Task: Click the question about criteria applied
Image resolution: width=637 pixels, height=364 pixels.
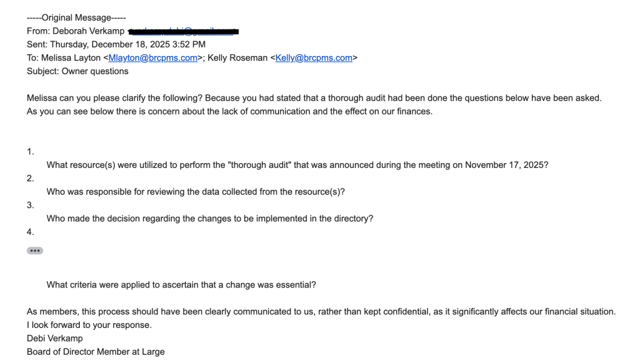Action: [181, 284]
